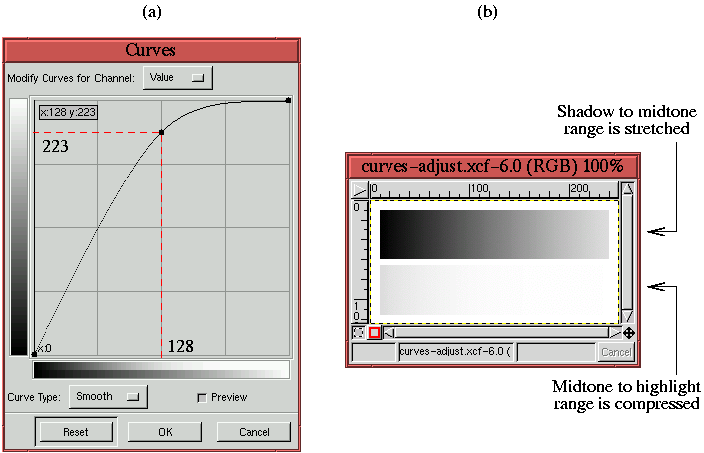Select the top-right curve endpoint

pyautogui.click(x=289, y=100)
